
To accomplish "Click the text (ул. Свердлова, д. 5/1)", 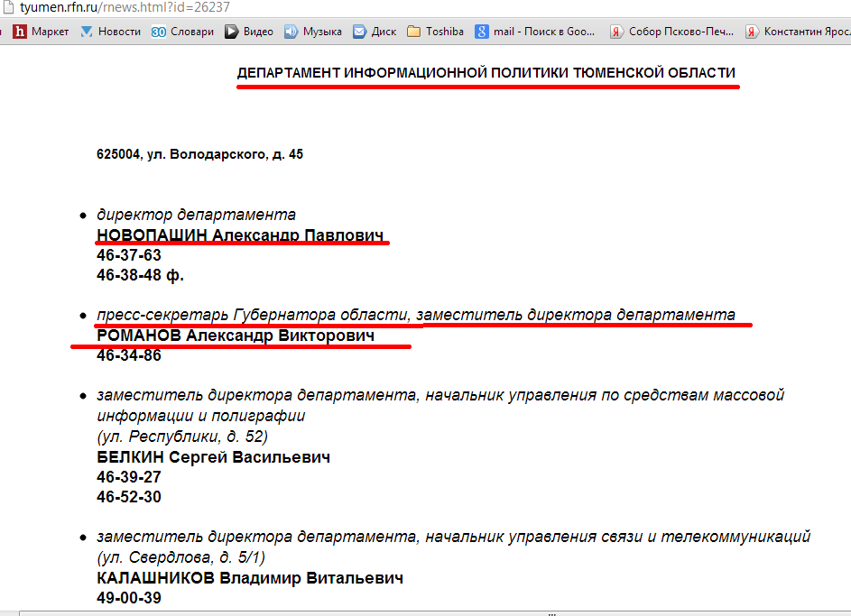I will [x=180, y=557].
